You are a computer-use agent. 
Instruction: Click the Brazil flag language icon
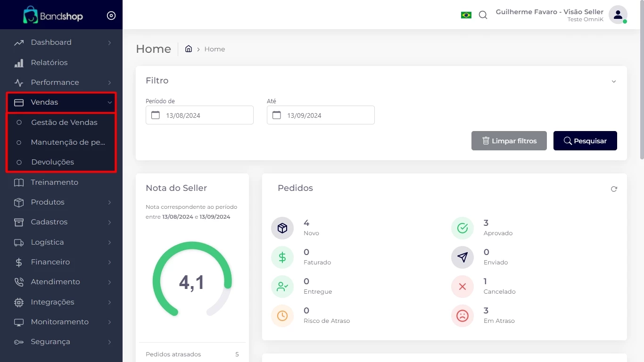click(x=466, y=15)
